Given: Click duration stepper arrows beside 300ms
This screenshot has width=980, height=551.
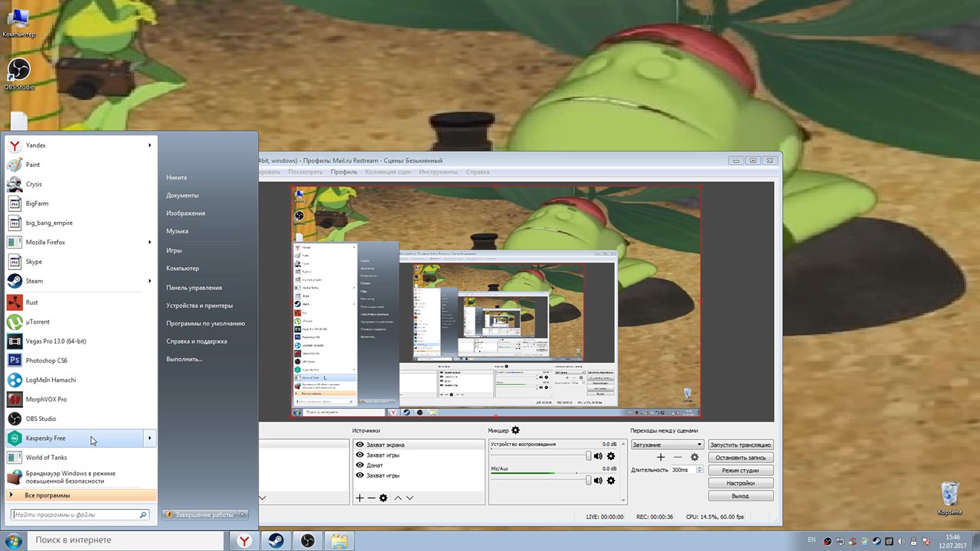Looking at the screenshot, I should pos(700,470).
